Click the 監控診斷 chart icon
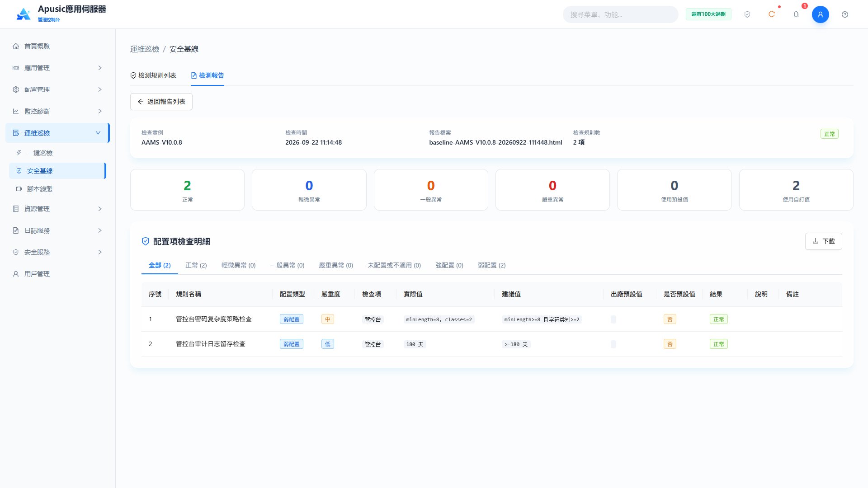 click(x=16, y=111)
